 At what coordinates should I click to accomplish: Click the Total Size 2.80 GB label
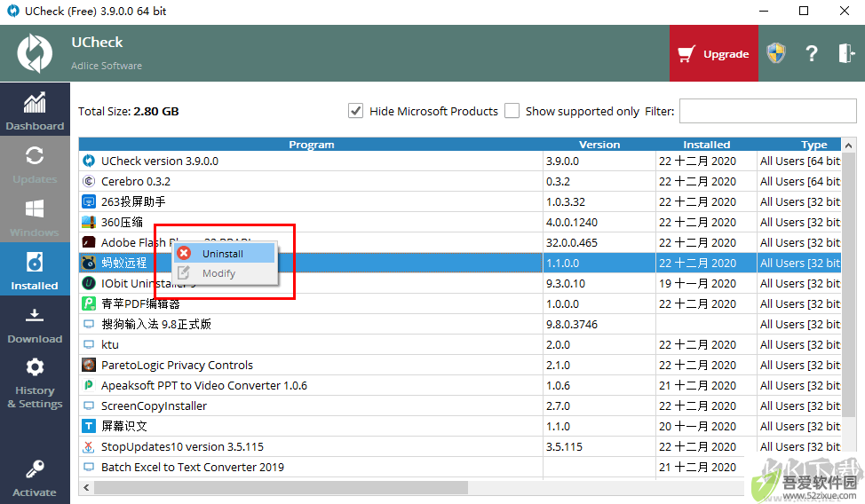coord(129,112)
